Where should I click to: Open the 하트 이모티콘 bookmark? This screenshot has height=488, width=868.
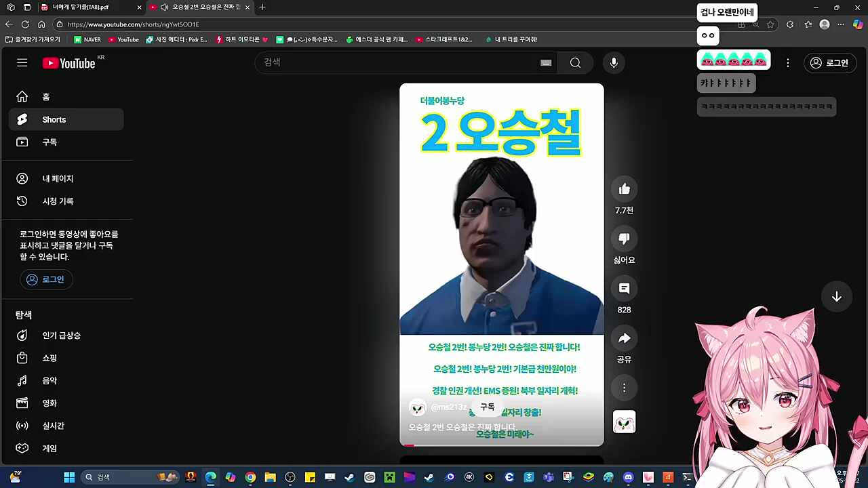(x=242, y=39)
